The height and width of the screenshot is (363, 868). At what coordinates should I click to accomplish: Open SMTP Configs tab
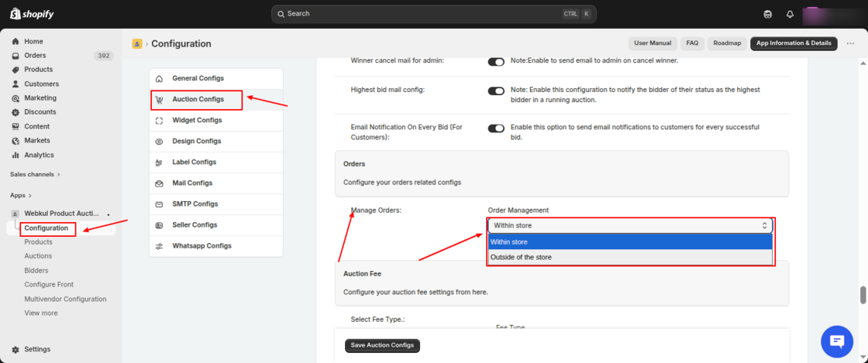216,204
